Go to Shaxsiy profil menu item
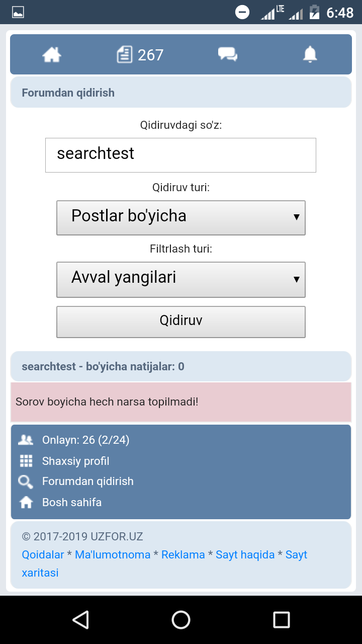This screenshot has height=644, width=362. tap(75, 461)
